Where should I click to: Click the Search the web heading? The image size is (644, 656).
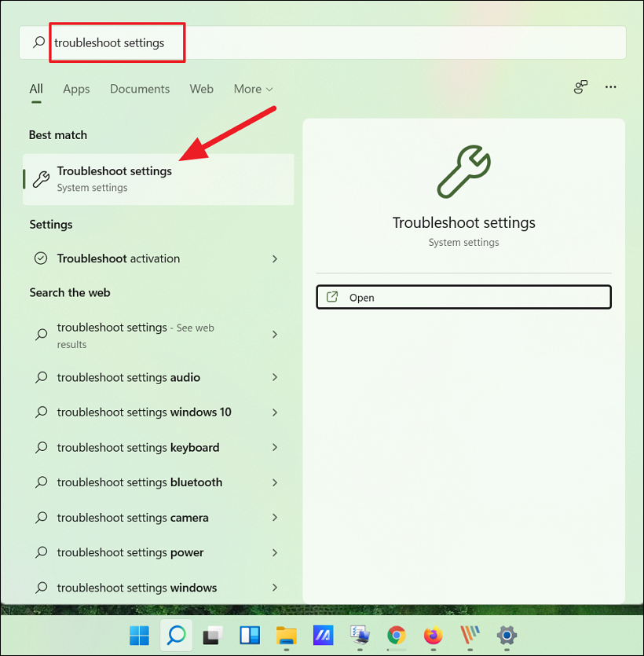click(70, 292)
